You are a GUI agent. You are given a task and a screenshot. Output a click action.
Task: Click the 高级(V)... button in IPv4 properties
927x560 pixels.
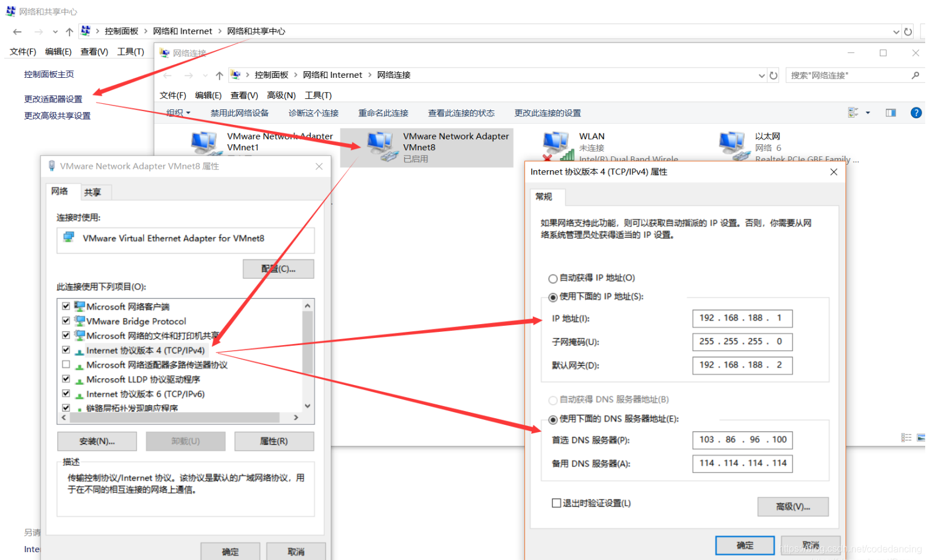tap(792, 506)
